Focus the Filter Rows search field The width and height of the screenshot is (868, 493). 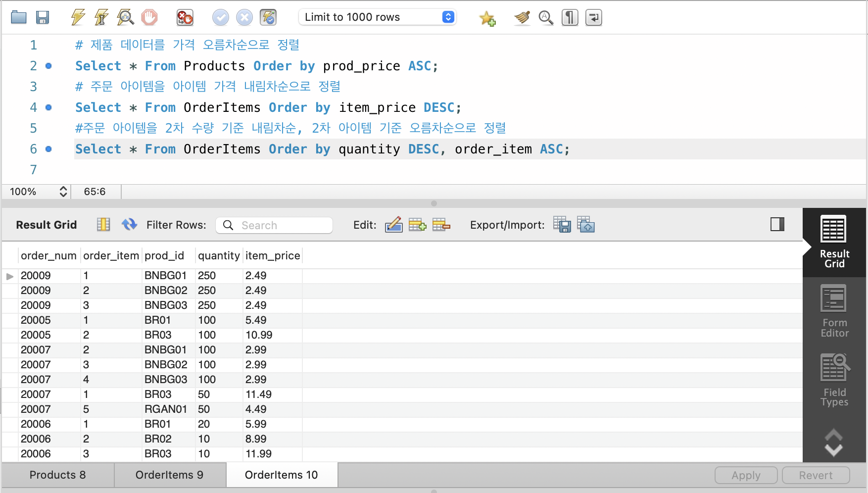[274, 225]
